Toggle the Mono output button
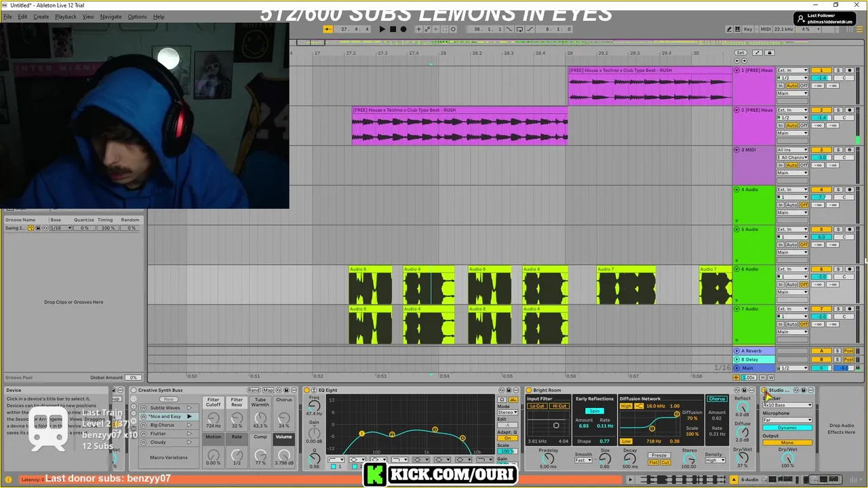The height and width of the screenshot is (488, 868). 787,443
